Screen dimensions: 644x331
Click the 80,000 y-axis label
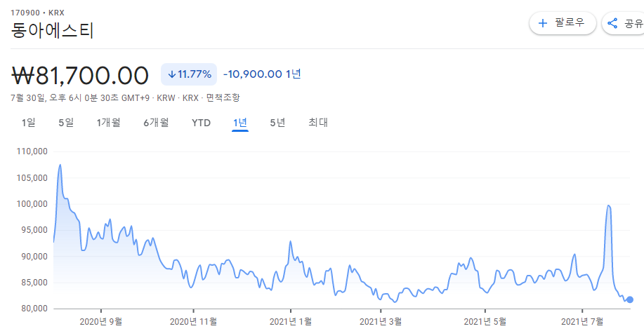34,309
